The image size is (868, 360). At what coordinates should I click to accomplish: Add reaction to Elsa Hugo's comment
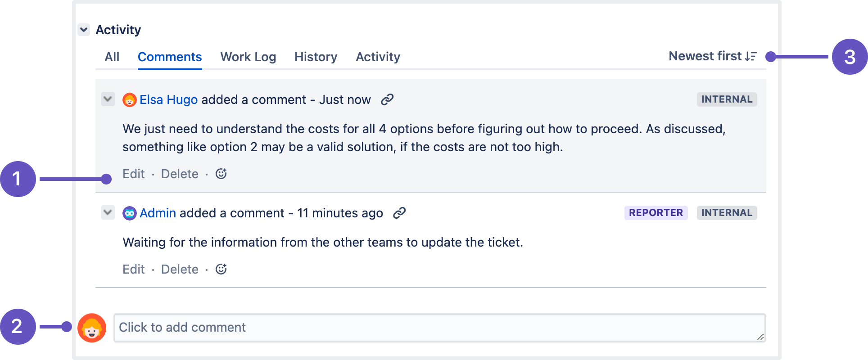click(221, 174)
